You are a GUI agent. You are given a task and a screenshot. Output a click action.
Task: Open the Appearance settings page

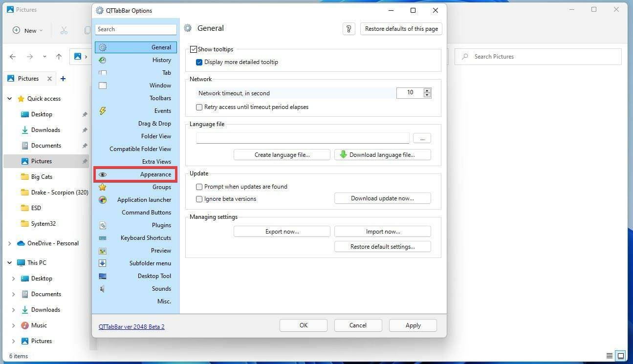155,174
